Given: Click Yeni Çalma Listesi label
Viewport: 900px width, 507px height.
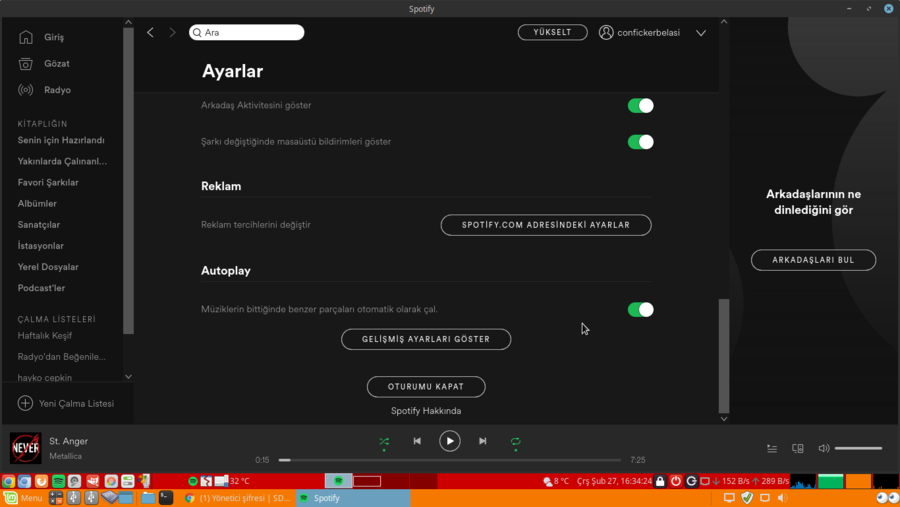Looking at the screenshot, I should click(76, 404).
